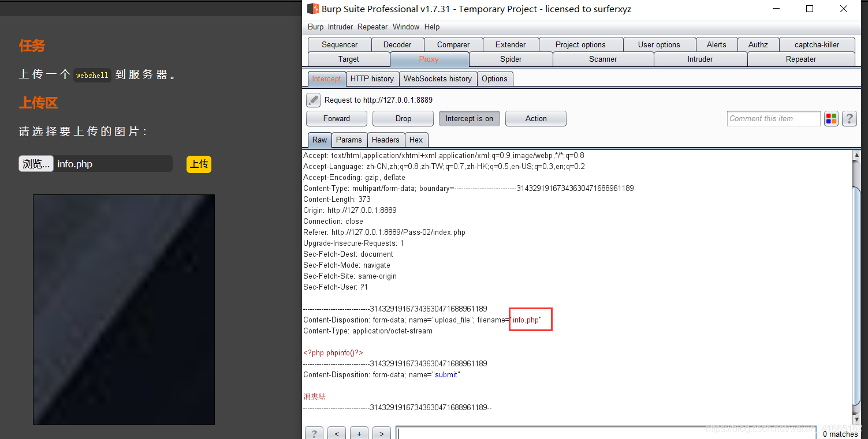The image size is (868, 439).
Task: Click the webshell code label on page
Action: (92, 75)
